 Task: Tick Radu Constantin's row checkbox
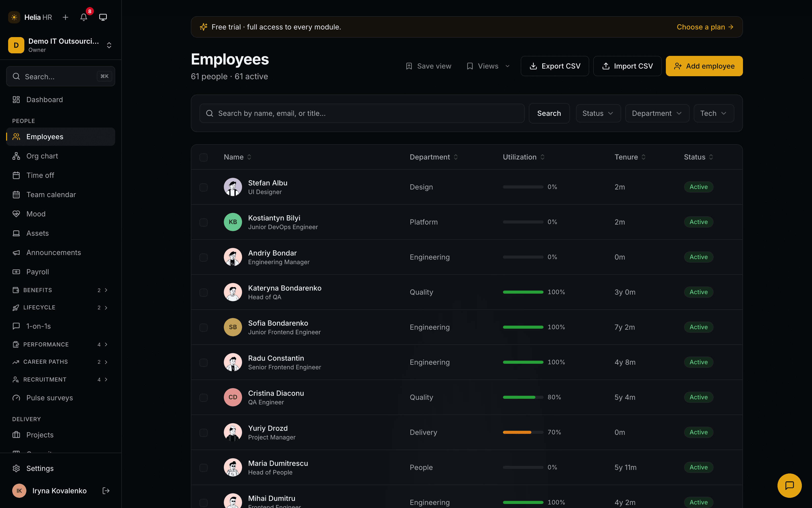coord(203,362)
